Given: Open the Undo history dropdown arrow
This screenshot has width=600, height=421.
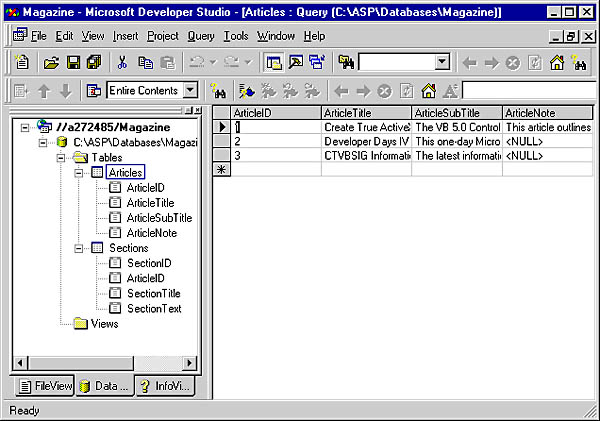Looking at the screenshot, I should 213,62.
